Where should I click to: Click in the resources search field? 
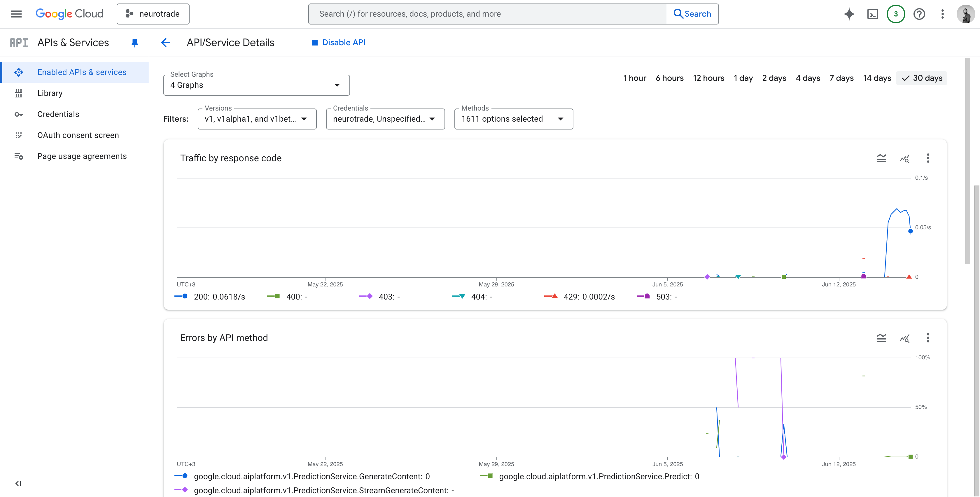pos(487,14)
